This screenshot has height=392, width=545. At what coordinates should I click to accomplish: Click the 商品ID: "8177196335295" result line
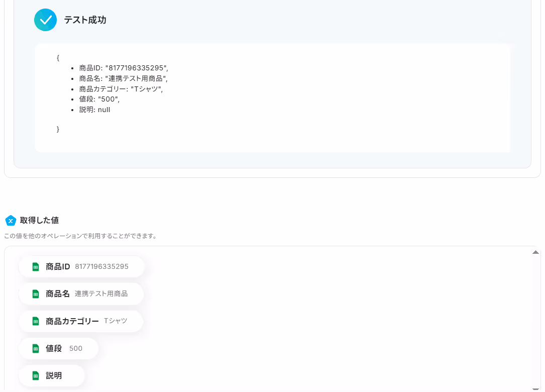(124, 68)
